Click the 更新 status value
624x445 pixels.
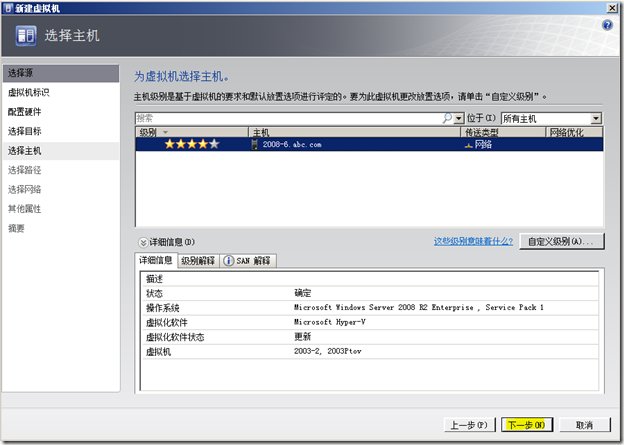point(302,337)
